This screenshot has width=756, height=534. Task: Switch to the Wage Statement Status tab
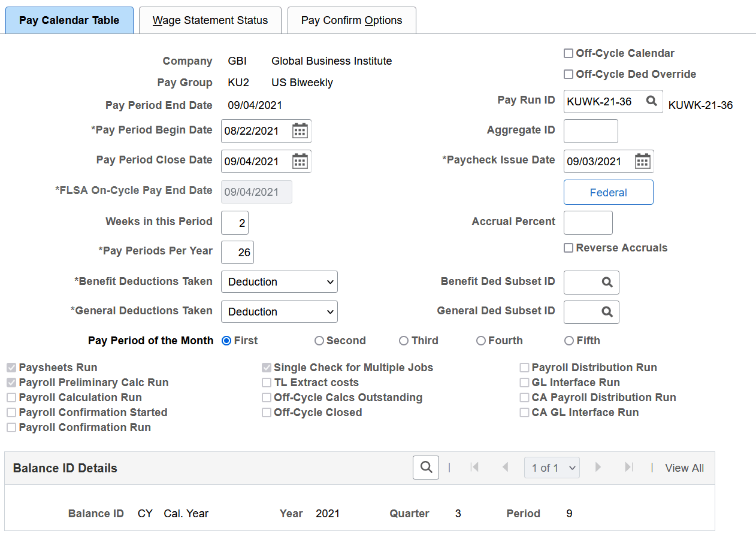(210, 20)
